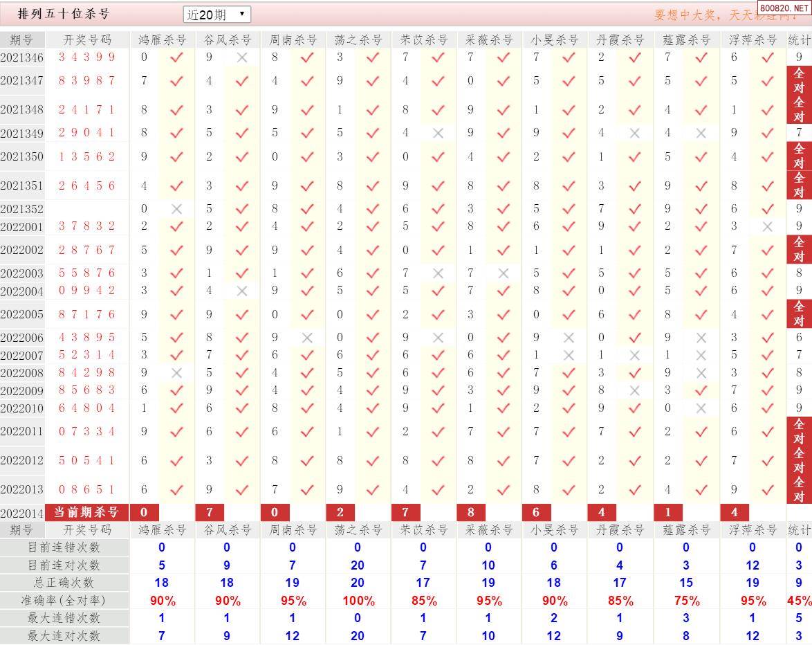Click the cross mark for 浮萍杀号 in row 2022001
Viewport: 812px width, 645px height.
coord(767,226)
